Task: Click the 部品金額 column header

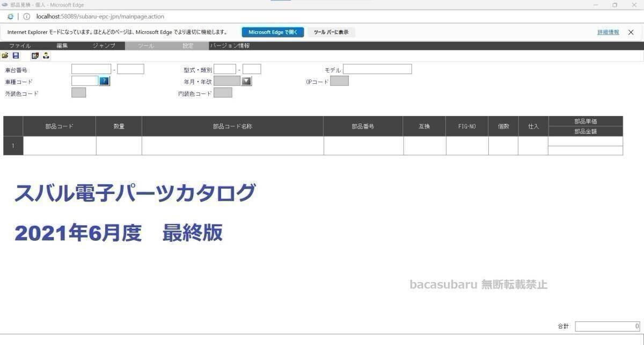Action: [586, 131]
